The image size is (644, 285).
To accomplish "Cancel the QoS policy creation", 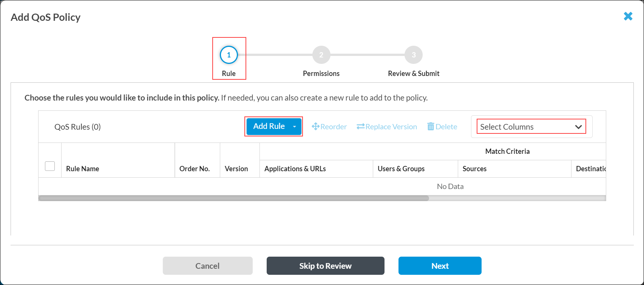I will [x=207, y=266].
